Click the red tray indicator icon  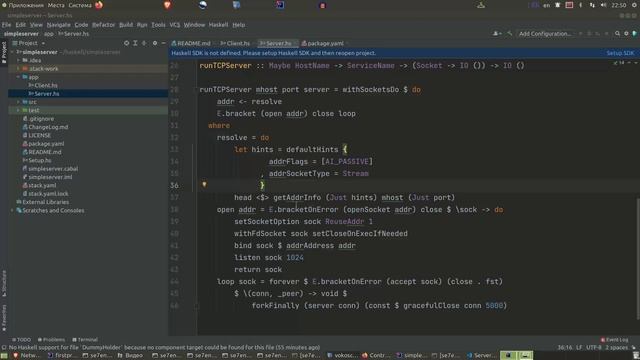pos(569,5)
